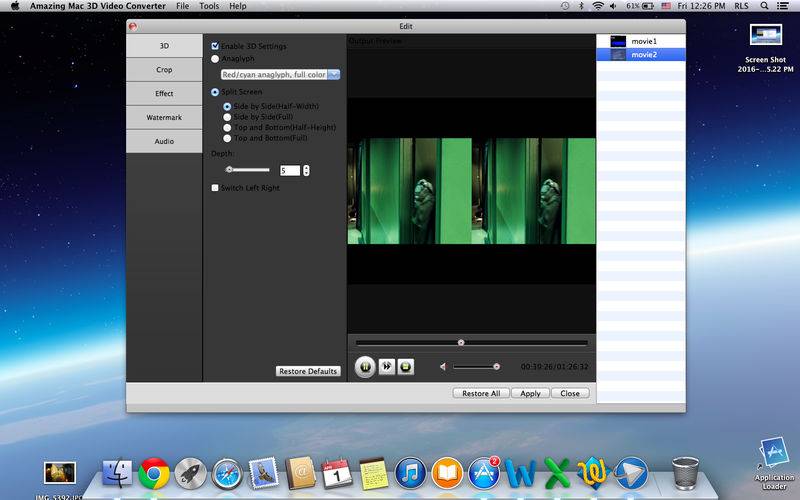The image size is (800, 500).
Task: Open the blue W app in dock
Action: point(520,474)
